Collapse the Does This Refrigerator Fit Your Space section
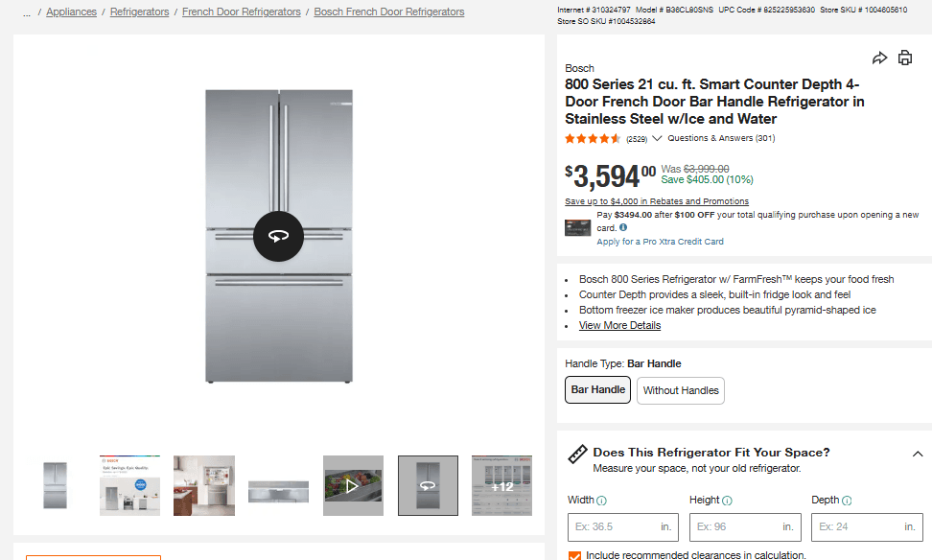 (x=917, y=453)
